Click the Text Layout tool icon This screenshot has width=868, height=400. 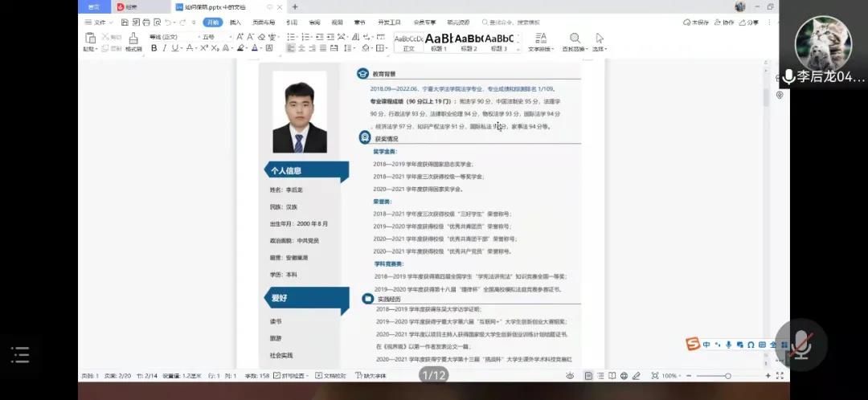tap(540, 42)
